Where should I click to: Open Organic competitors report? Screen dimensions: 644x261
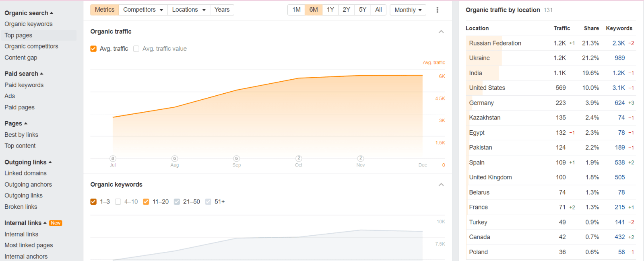(x=31, y=46)
